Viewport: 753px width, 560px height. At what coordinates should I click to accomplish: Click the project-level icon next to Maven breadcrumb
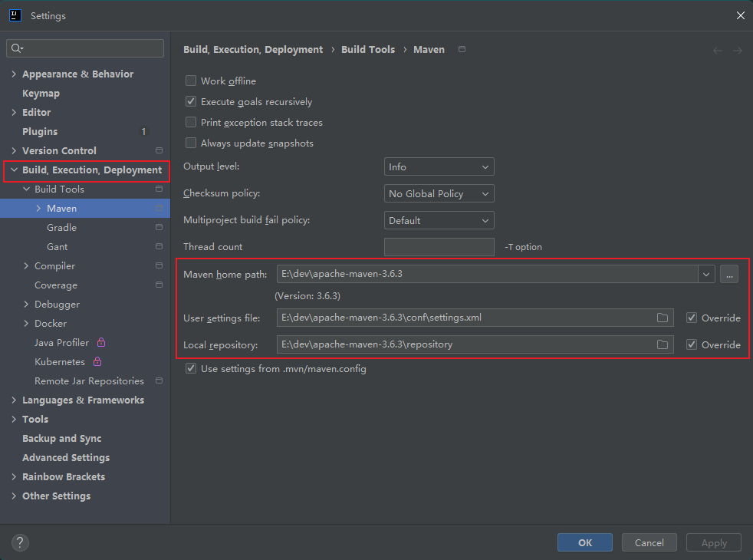tap(462, 48)
